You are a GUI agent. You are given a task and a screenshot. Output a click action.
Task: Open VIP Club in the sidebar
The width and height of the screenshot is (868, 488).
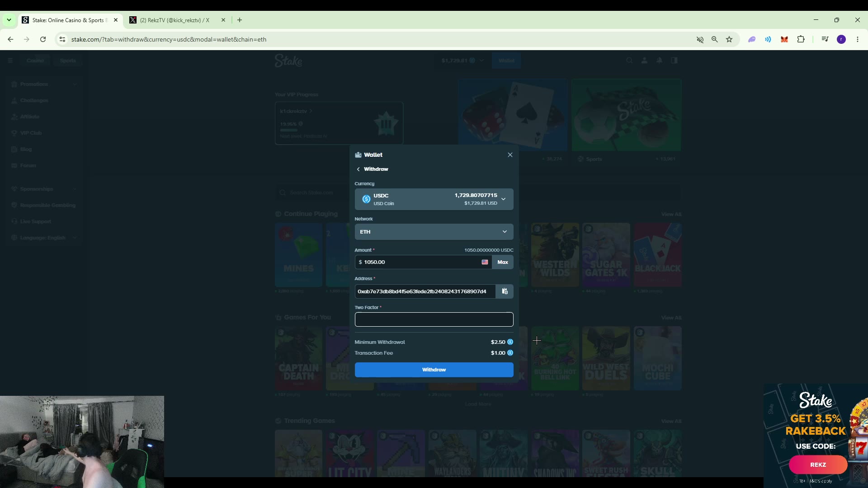[44, 133]
